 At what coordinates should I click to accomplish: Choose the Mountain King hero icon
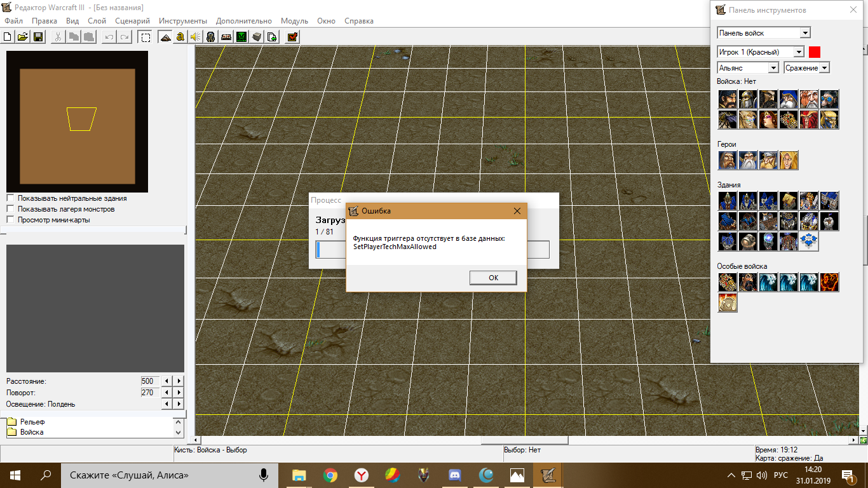click(768, 160)
